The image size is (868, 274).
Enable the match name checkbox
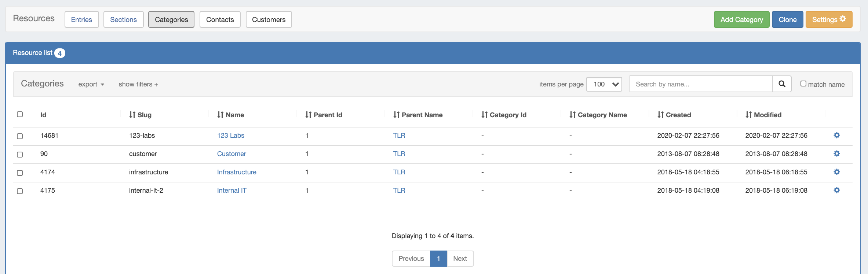point(803,84)
